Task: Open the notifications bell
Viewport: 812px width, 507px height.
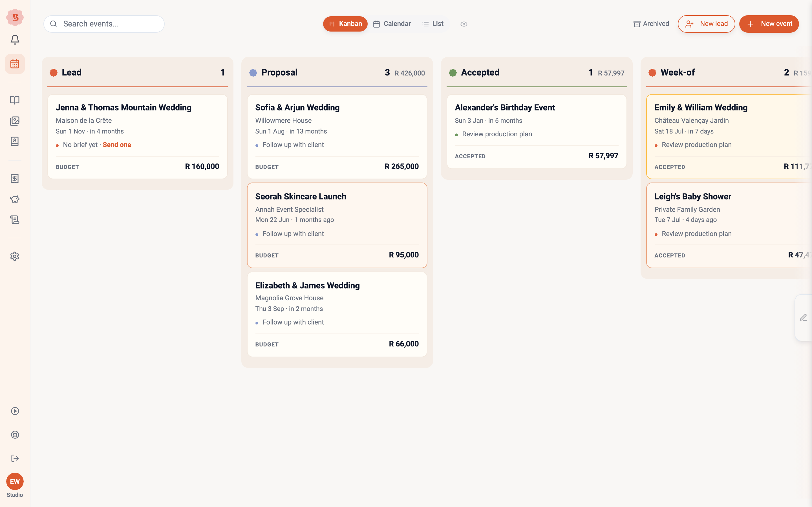Action: [x=15, y=39]
